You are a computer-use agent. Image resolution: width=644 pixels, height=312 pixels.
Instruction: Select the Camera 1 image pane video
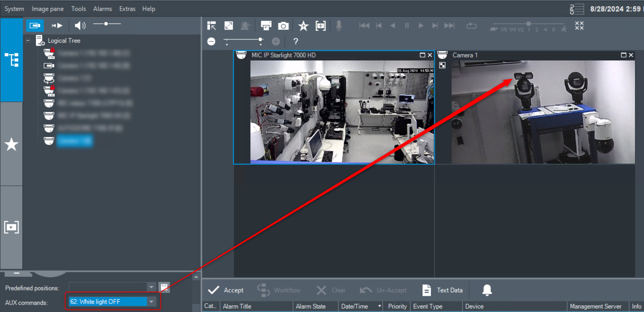coord(543,112)
